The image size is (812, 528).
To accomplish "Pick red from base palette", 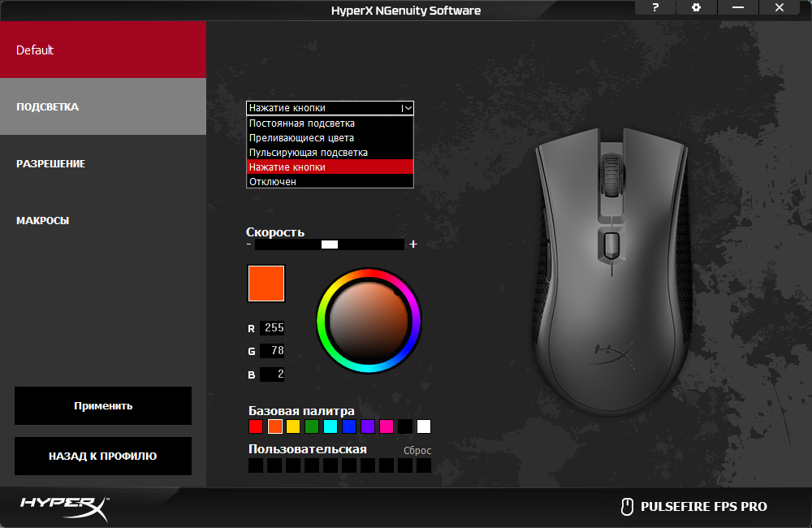I will pyautogui.click(x=256, y=426).
